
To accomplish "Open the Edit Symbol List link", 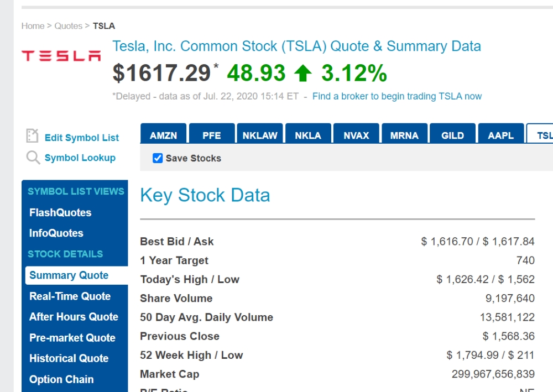I will [x=82, y=138].
